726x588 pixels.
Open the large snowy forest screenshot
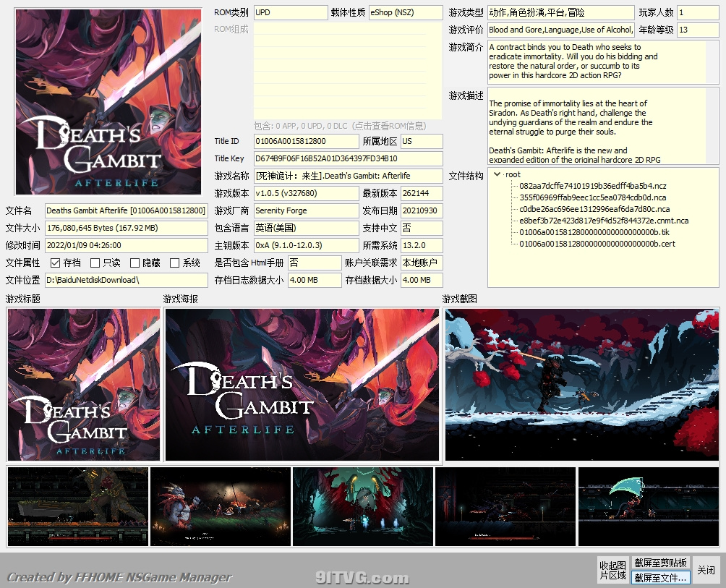point(582,385)
